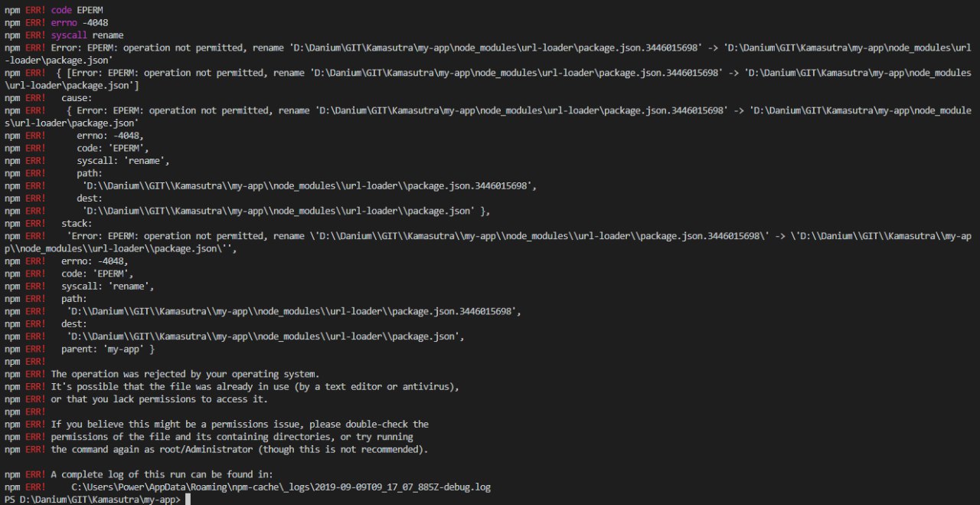Click the terminal prompt cursor after my-app>
Screen dimensions: 980x505
pyautogui.click(x=188, y=500)
